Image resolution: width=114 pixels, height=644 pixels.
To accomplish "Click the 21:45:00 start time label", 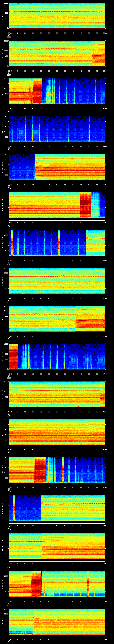I will (9, 336).
